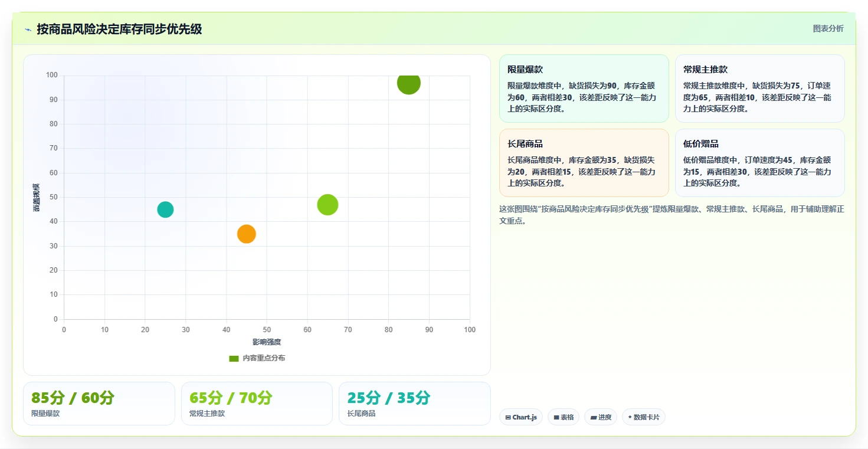Open the 常规主推款 info card
The height and width of the screenshot is (449, 868).
click(760, 89)
